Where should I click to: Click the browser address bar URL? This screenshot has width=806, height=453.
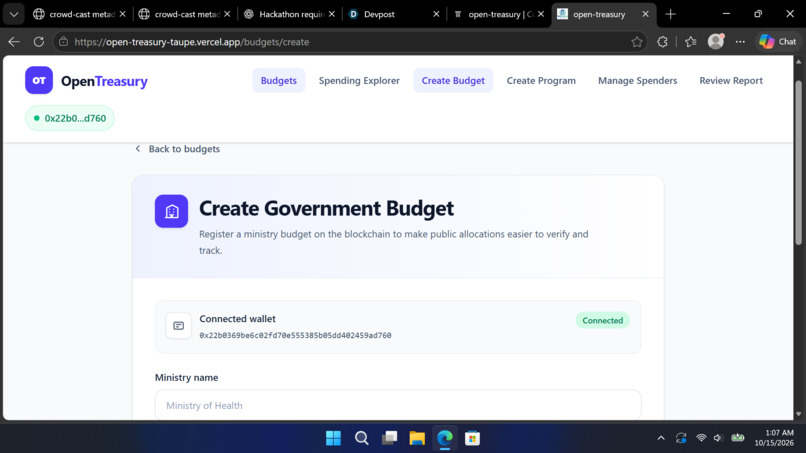click(192, 42)
